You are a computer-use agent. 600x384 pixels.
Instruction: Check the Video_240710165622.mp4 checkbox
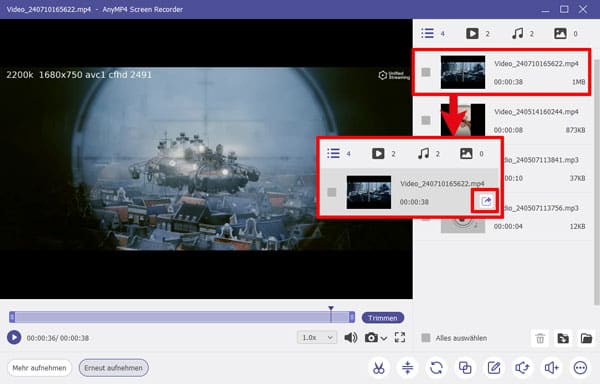[x=426, y=72]
